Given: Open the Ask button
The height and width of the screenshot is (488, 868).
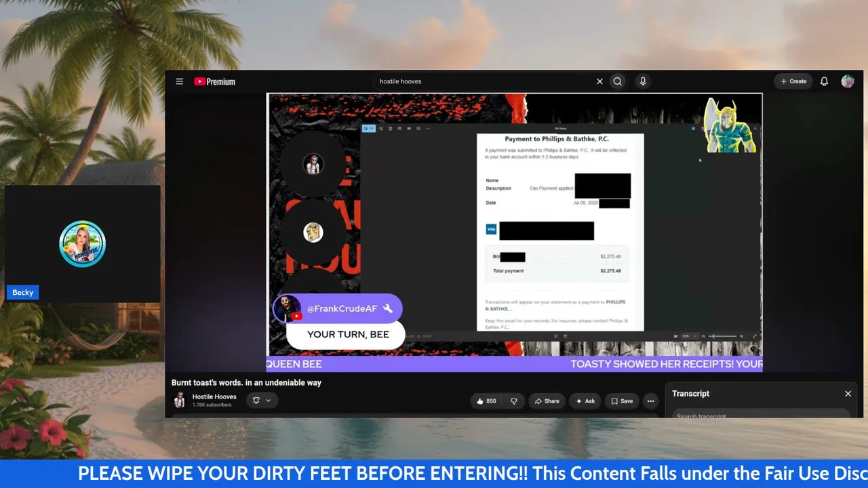Looking at the screenshot, I should click(x=585, y=401).
